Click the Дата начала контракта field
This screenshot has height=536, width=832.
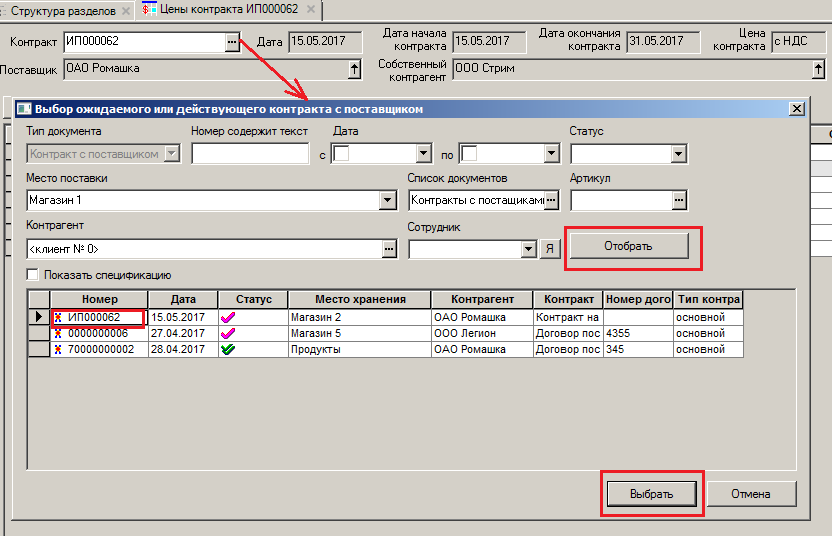[x=489, y=42]
